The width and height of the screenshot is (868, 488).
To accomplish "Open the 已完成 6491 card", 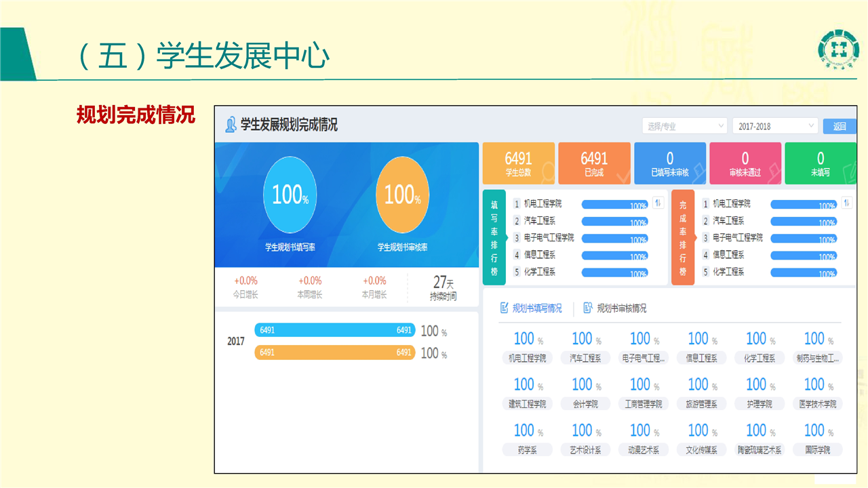I will [594, 163].
